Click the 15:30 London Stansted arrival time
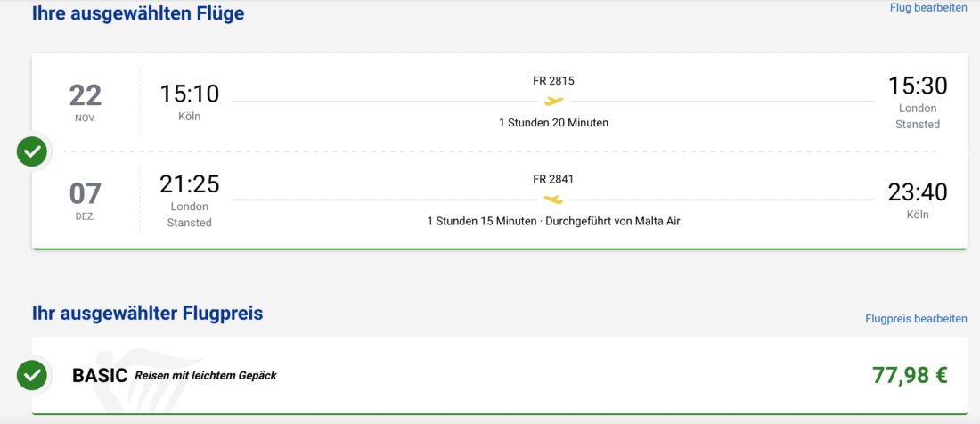This screenshot has height=424, width=980. [x=917, y=86]
